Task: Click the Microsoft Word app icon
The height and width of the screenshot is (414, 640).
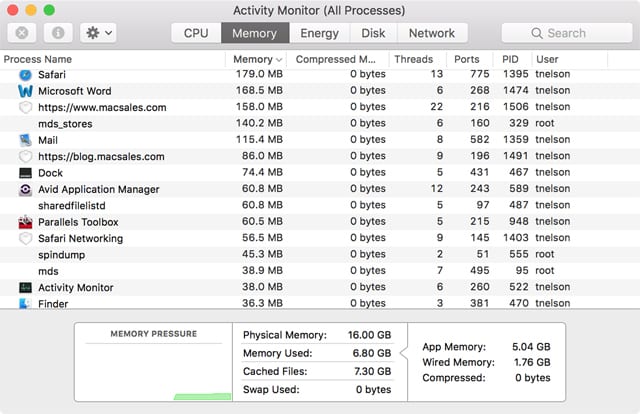Action: tap(26, 91)
